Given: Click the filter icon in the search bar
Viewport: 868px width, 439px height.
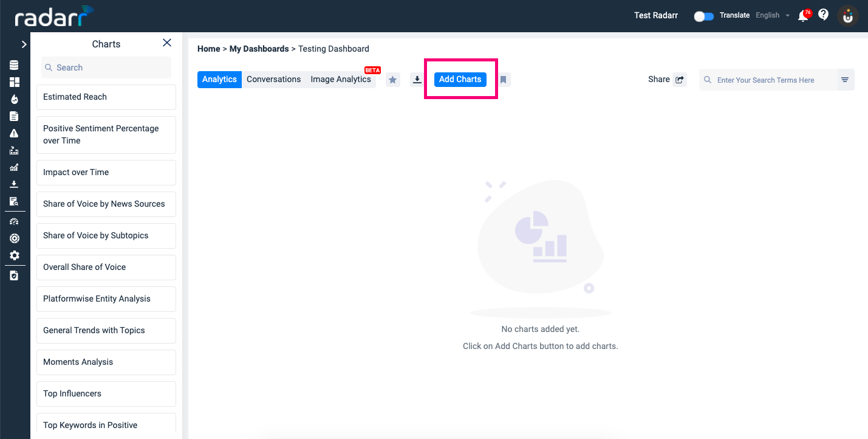Looking at the screenshot, I should point(845,79).
